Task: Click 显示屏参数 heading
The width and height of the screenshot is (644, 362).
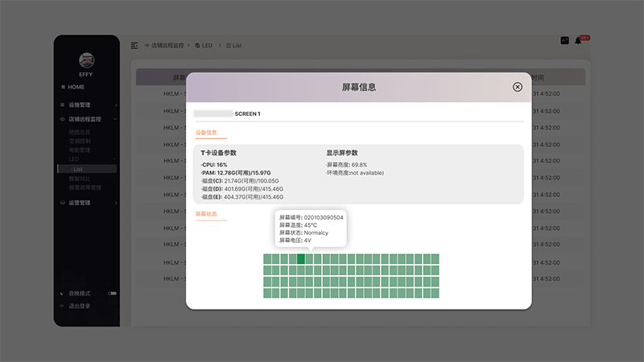Action: click(x=342, y=153)
